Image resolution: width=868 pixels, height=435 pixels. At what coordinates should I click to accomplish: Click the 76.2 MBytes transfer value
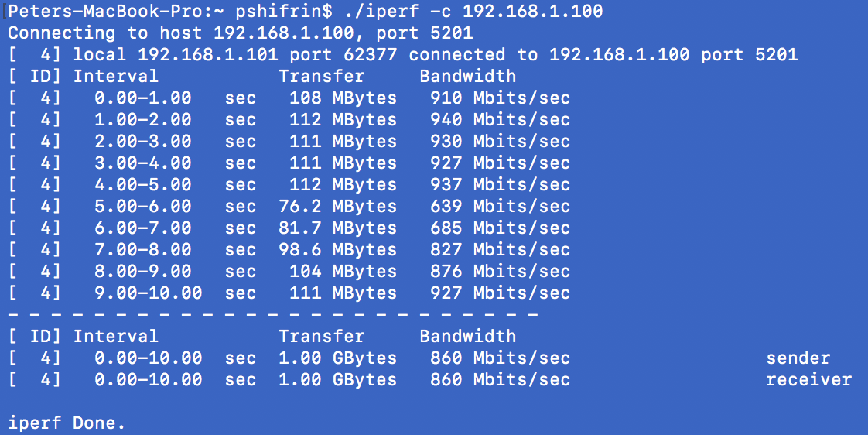[337, 206]
